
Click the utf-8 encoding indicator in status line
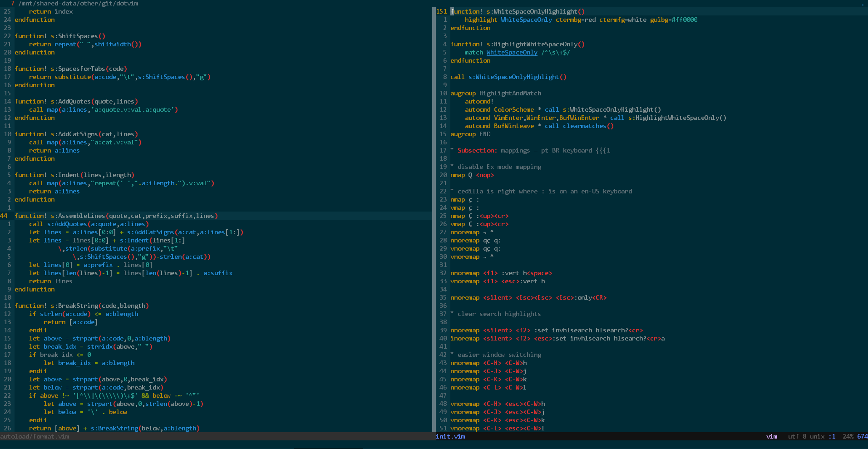(797, 436)
